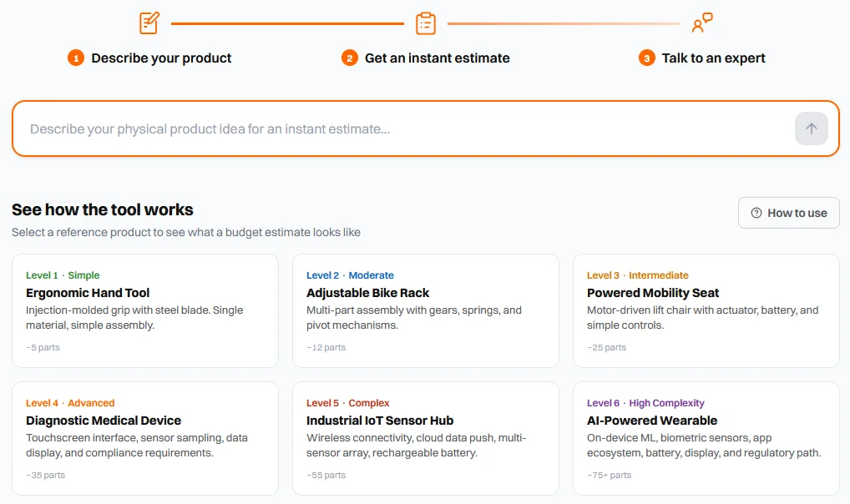The height and width of the screenshot is (504, 850).
Task: Select the Diagnostic Medical Device reference card
Action: pos(145,438)
